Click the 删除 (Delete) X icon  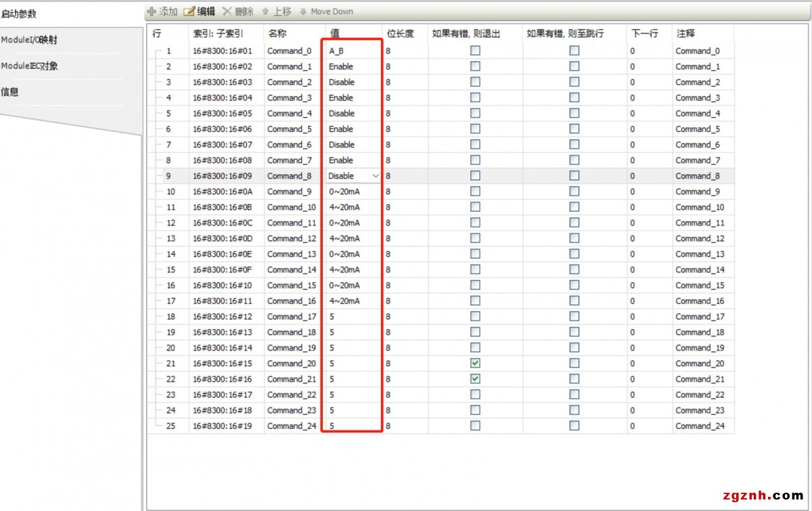point(227,12)
